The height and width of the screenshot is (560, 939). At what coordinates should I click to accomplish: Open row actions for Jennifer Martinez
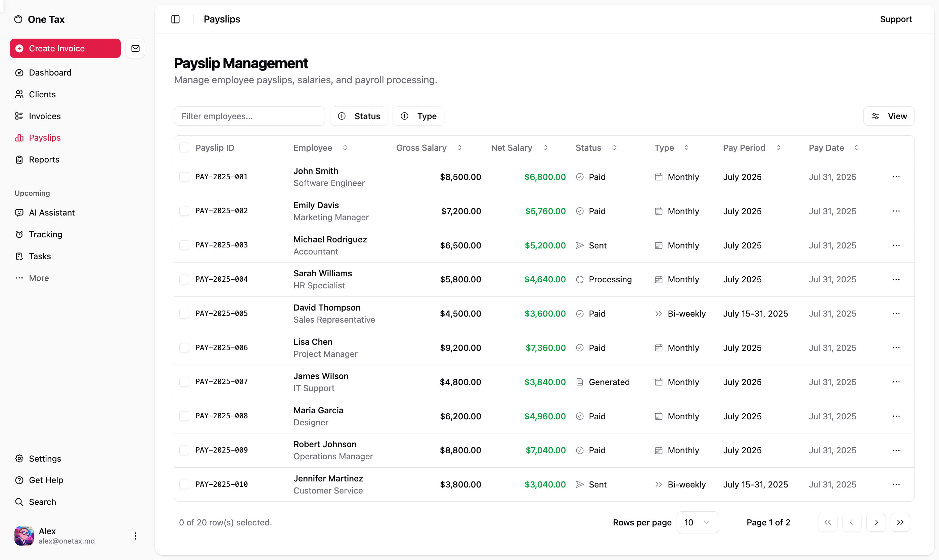pyautogui.click(x=896, y=484)
